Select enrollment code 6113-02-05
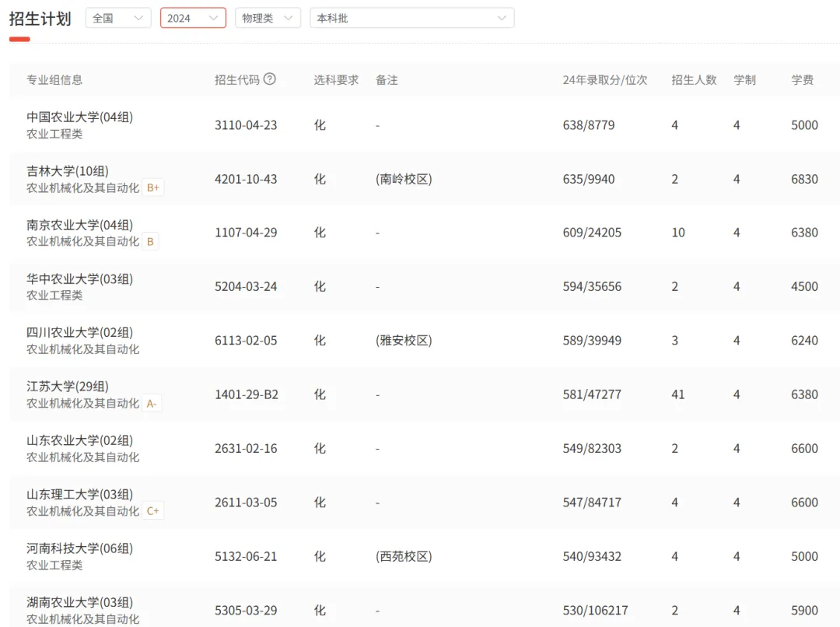 246,341
